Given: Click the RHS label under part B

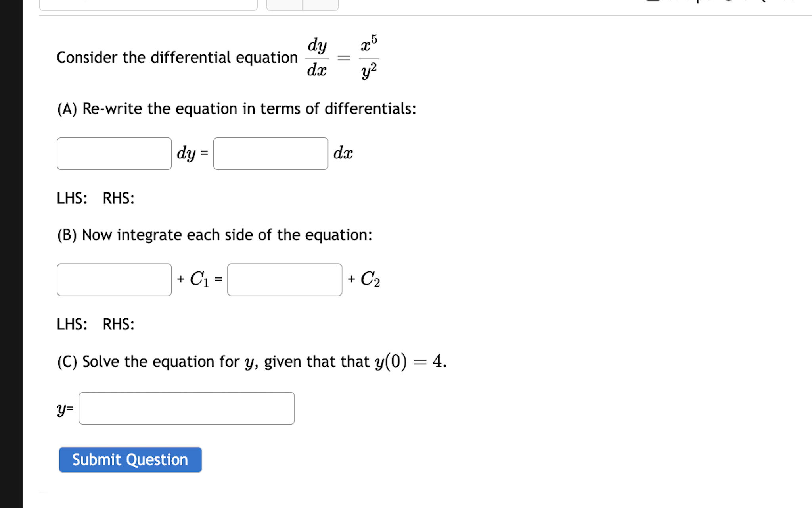Looking at the screenshot, I should point(118,324).
